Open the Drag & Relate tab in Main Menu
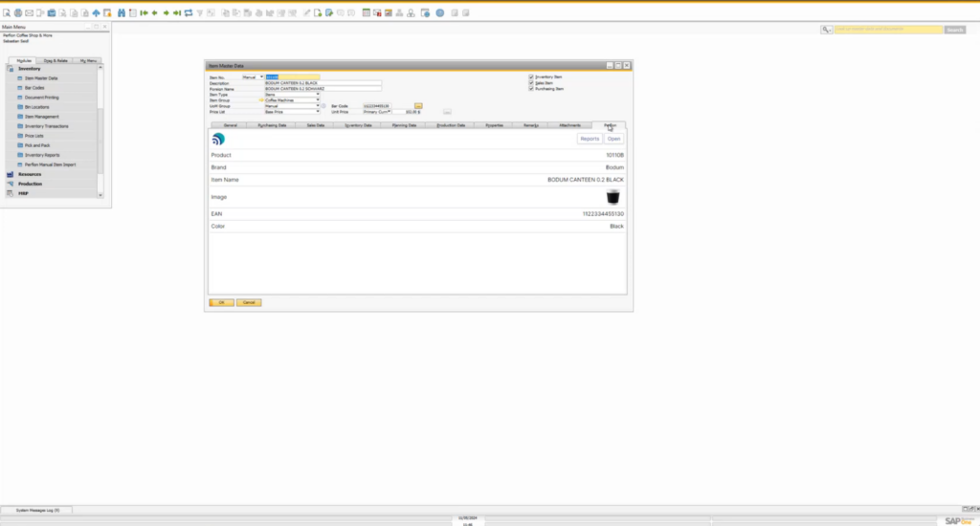Image resolution: width=980 pixels, height=526 pixels. click(56, 60)
